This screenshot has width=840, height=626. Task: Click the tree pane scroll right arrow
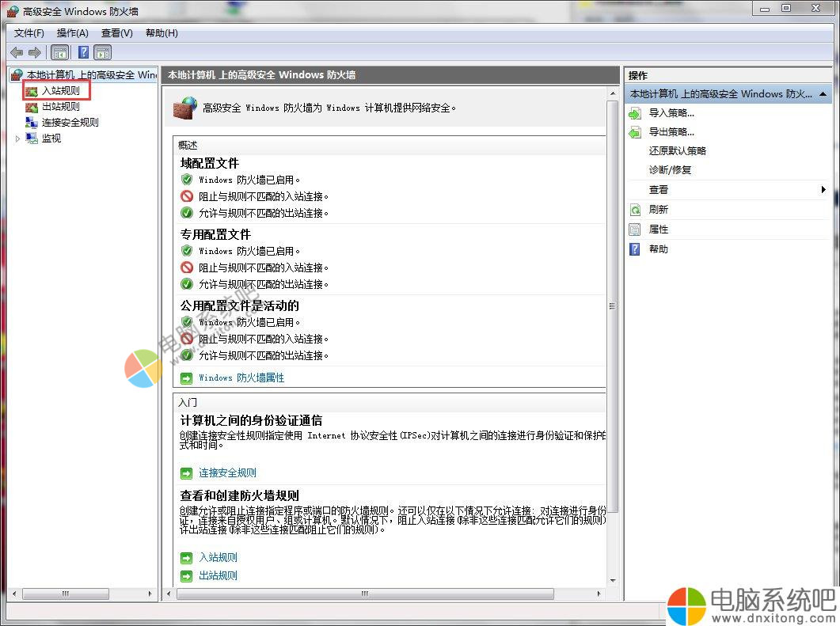click(x=150, y=594)
